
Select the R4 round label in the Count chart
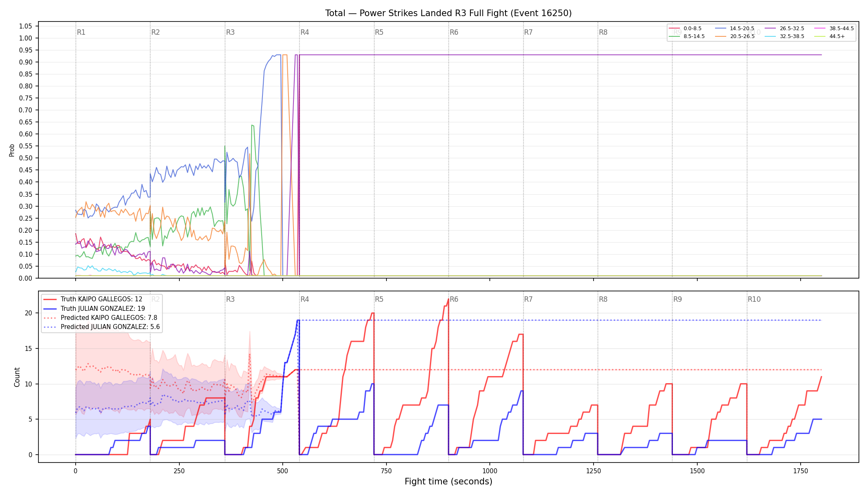tap(305, 299)
